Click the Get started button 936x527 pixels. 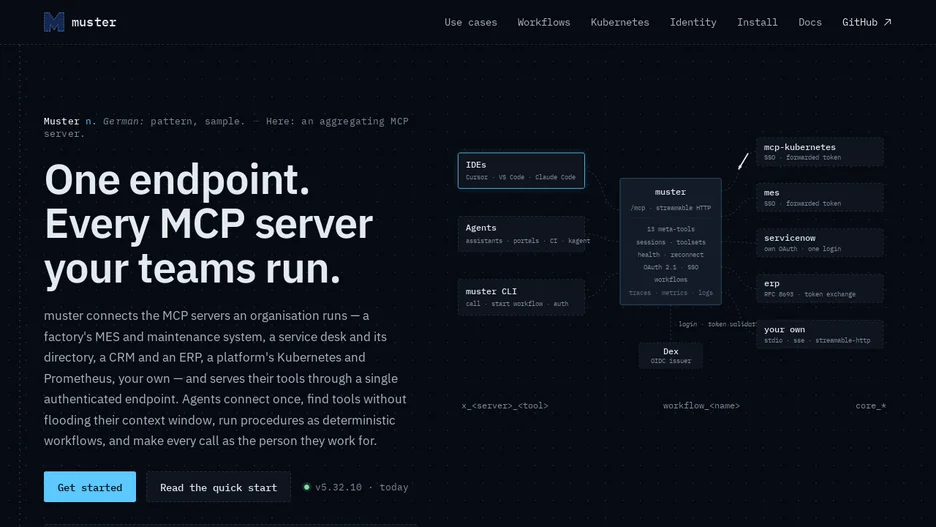90,487
